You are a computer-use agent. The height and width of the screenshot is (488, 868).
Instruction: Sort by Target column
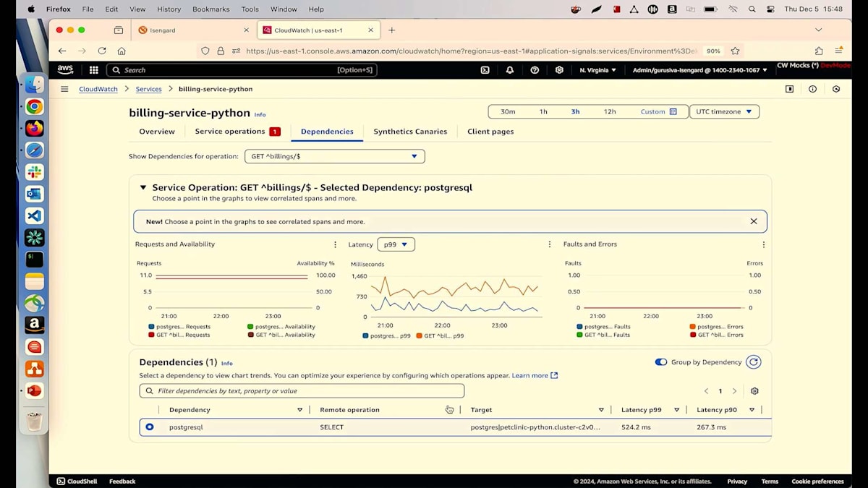(x=601, y=410)
